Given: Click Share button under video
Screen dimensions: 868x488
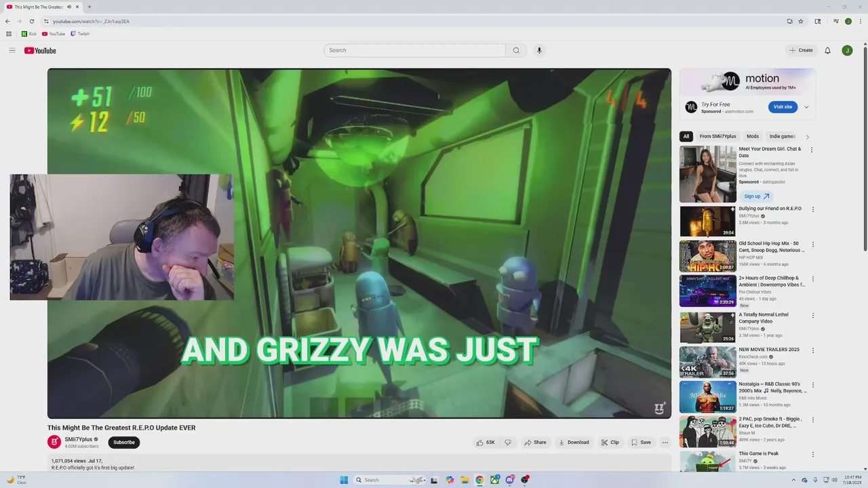Looking at the screenshot, I should pyautogui.click(x=535, y=443).
